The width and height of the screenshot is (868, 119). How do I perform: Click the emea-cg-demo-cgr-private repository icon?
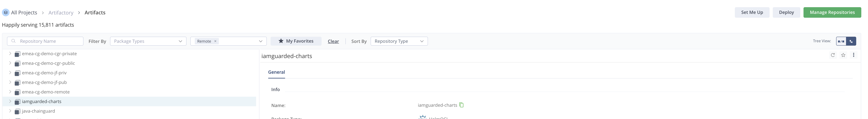coord(18,54)
